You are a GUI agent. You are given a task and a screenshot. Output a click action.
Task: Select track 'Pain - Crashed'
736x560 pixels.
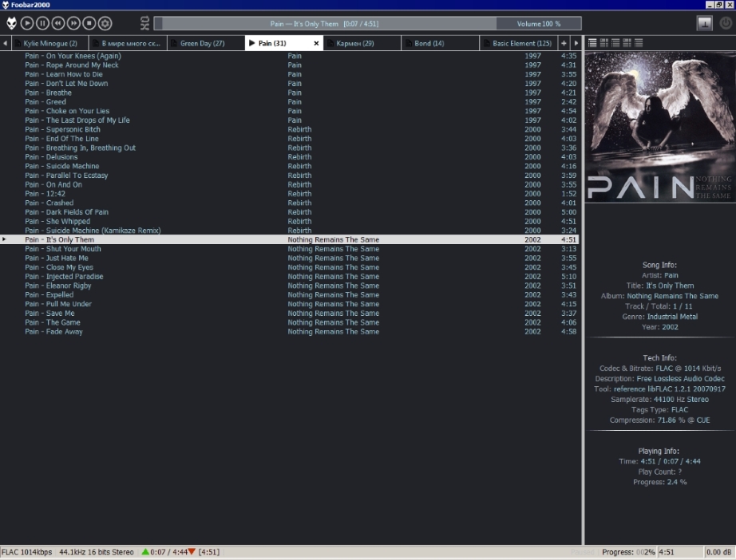[289, 203]
